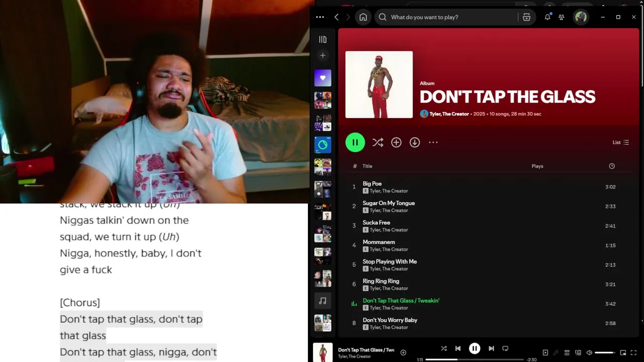Open the play queue

click(567, 352)
